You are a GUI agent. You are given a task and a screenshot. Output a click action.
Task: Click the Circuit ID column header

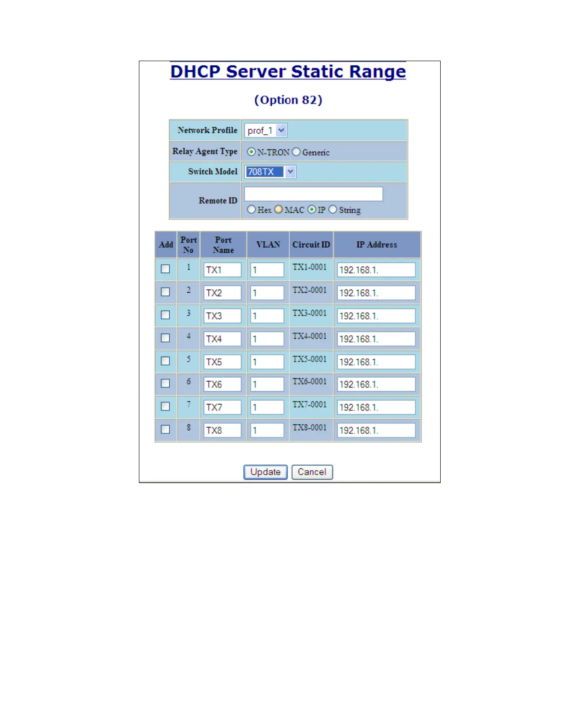311,245
